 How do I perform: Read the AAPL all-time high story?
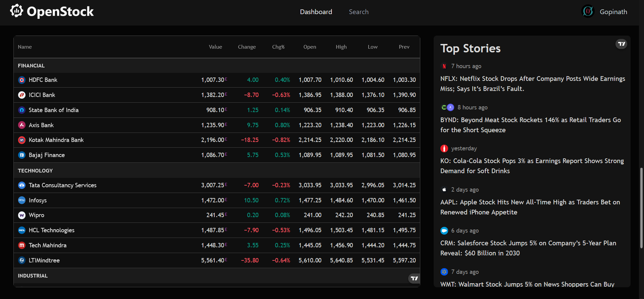pyautogui.click(x=530, y=207)
